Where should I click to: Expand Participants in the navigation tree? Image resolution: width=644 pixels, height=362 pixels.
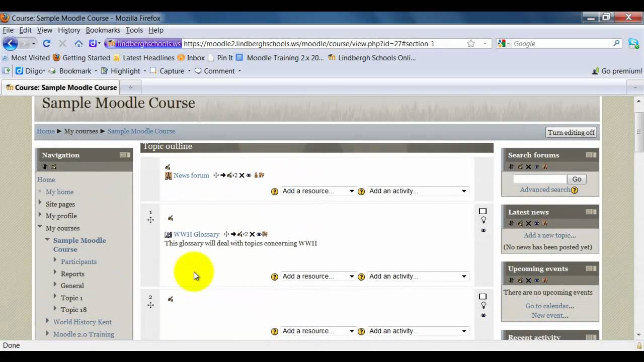point(55,260)
